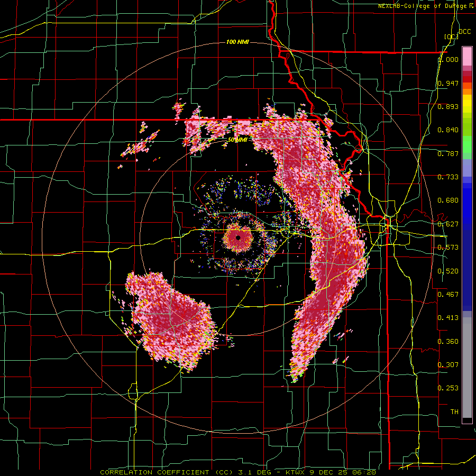The height and width of the screenshot is (476, 476).
Task: Click the TH threshold label
Action: click(x=454, y=411)
